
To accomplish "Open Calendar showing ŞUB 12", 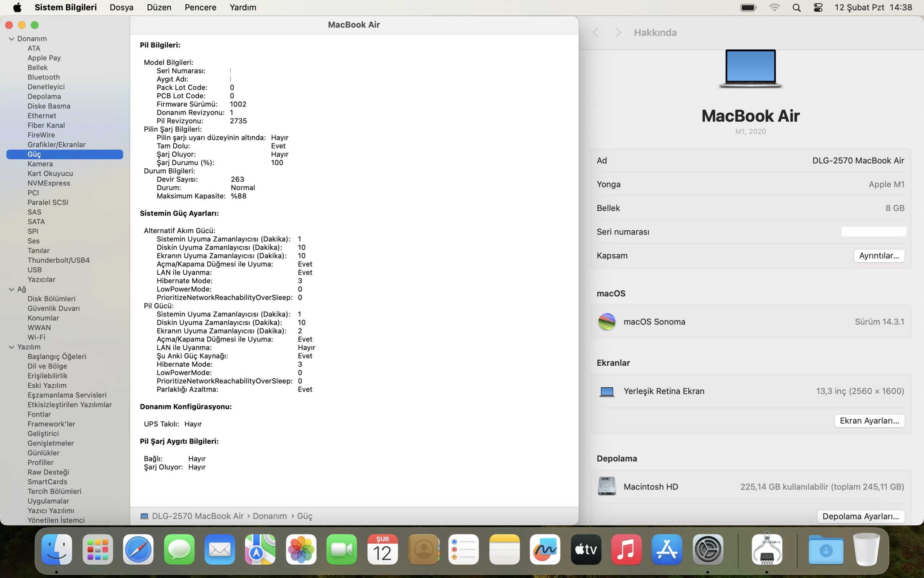I will click(382, 549).
